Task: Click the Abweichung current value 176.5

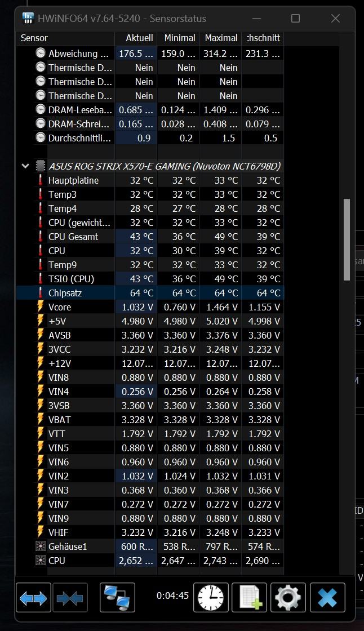Action: coord(136,54)
